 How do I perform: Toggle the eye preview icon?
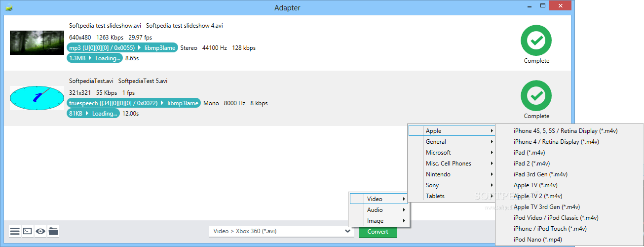[x=40, y=231]
